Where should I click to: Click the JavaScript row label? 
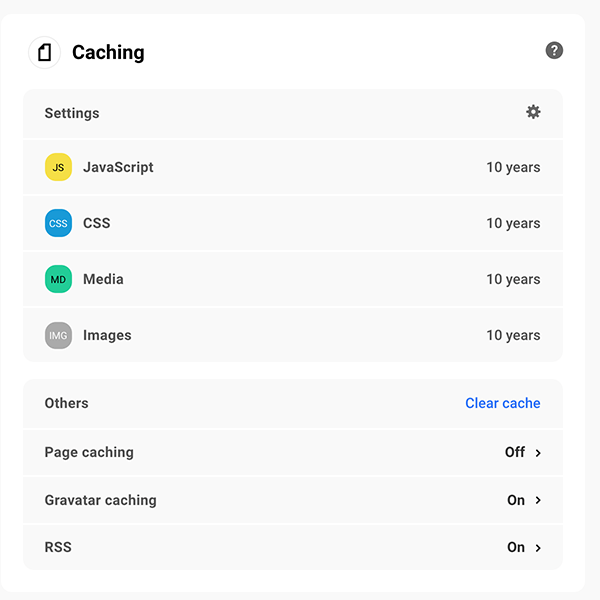[118, 167]
